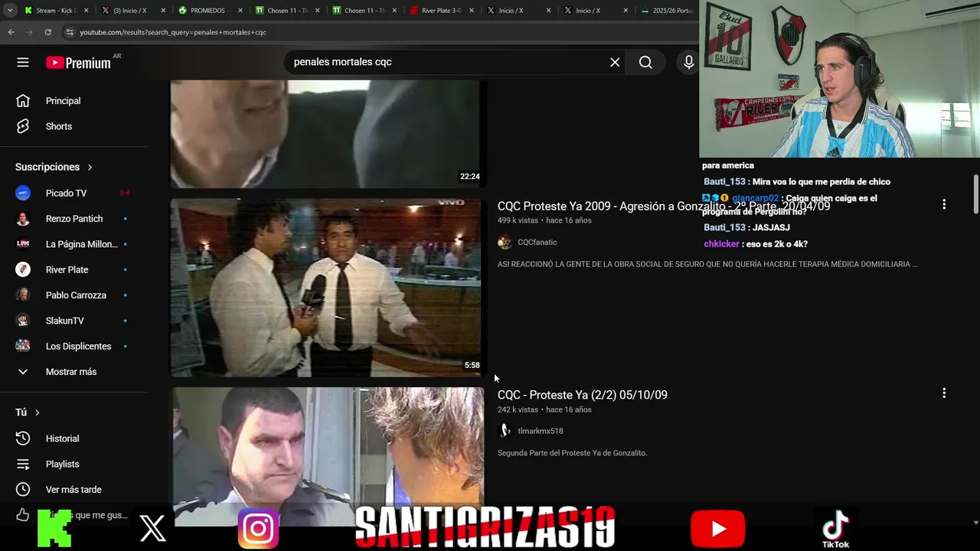This screenshot has height=551, width=980.
Task: Click chat message Mira vos lo que me perdia
Action: (797, 182)
